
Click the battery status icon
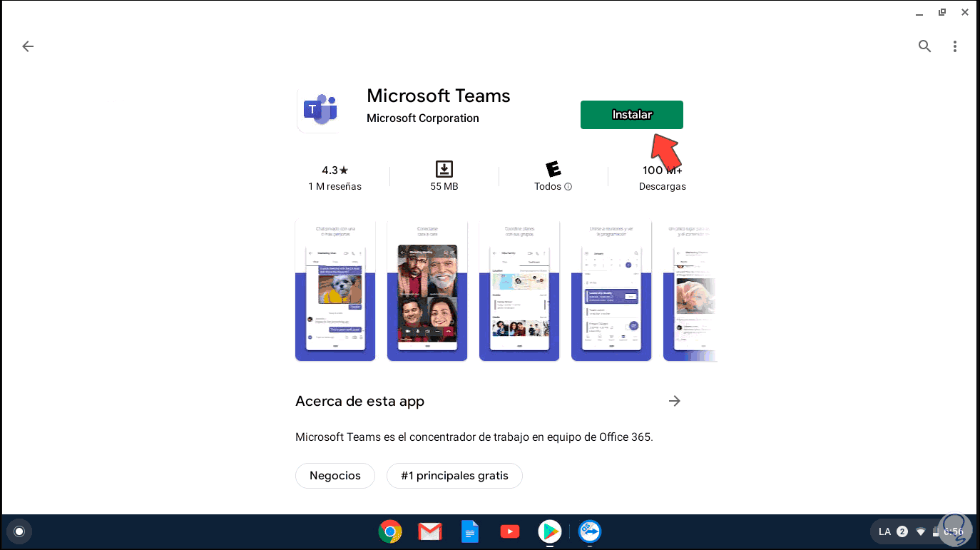[935, 531]
